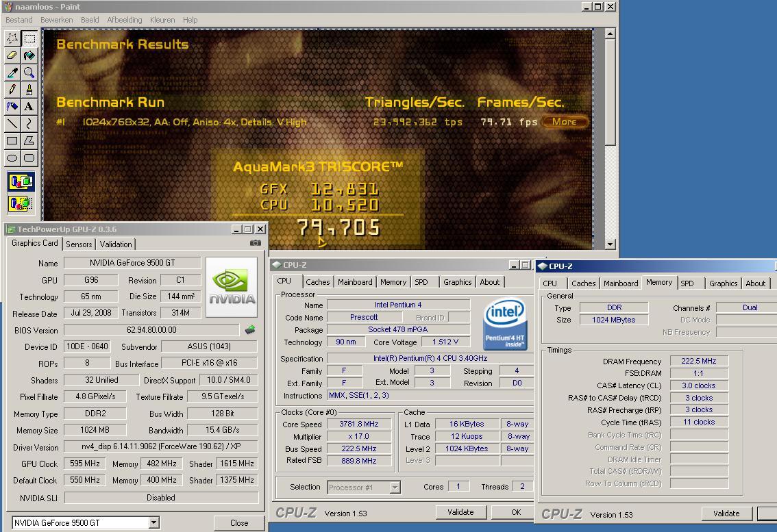Open the Graphics tab in right CPU-Z window
The image size is (777, 532).
pyautogui.click(x=723, y=283)
